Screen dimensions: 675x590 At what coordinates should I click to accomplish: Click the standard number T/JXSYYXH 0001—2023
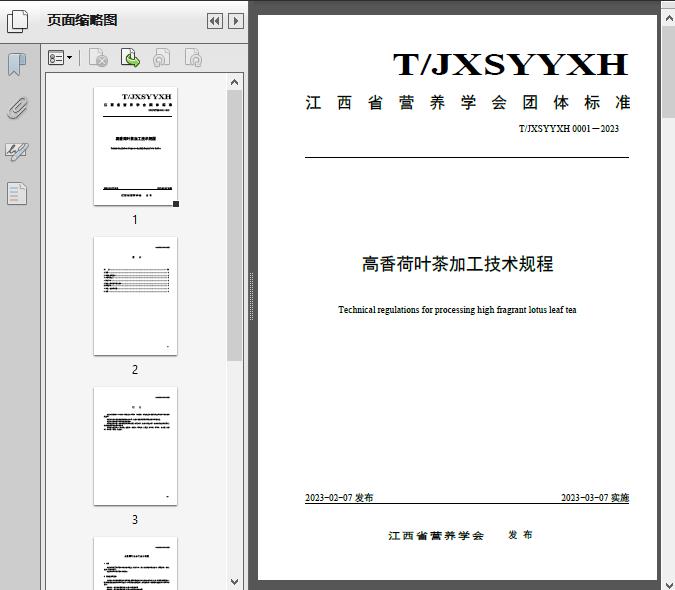[569, 128]
